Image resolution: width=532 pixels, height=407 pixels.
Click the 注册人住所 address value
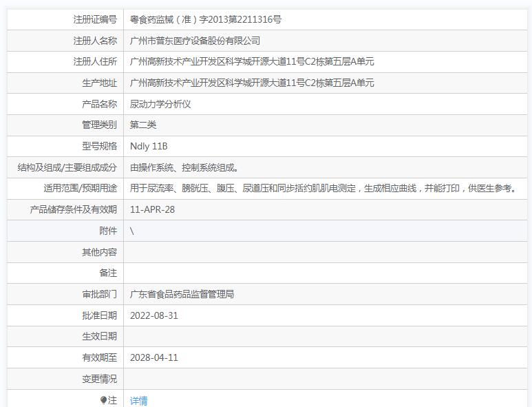[x=252, y=62]
